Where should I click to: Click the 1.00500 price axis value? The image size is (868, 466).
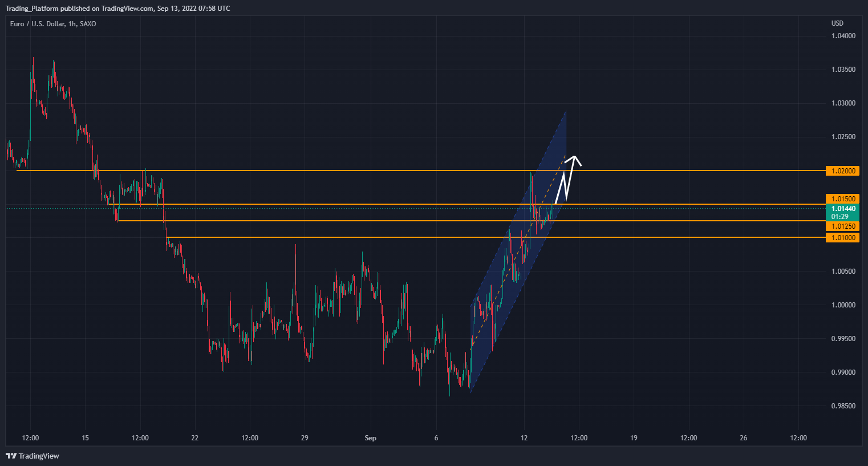(x=843, y=272)
